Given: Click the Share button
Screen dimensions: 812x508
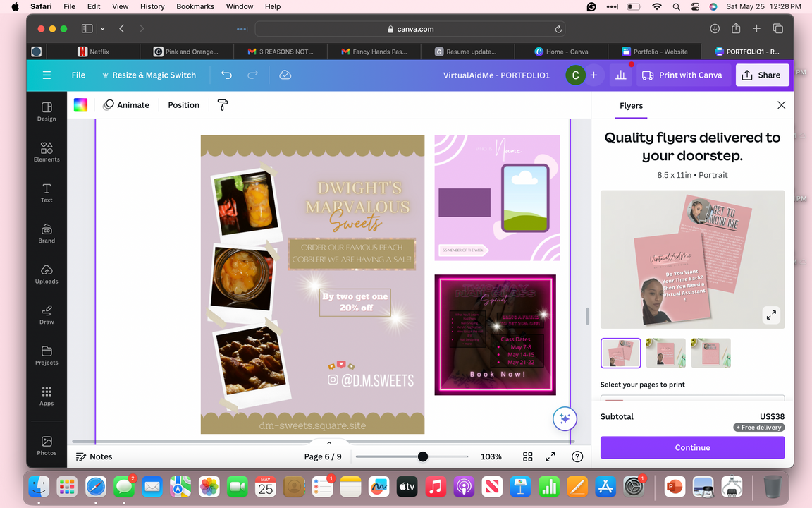Looking at the screenshot, I should click(762, 75).
